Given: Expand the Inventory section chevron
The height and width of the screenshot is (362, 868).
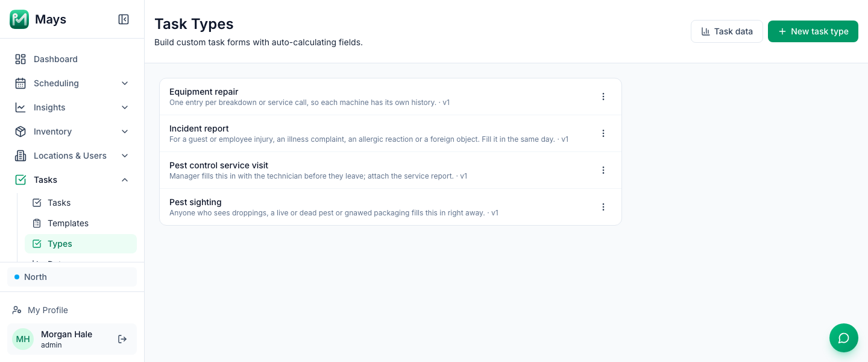Looking at the screenshot, I should pos(125,132).
